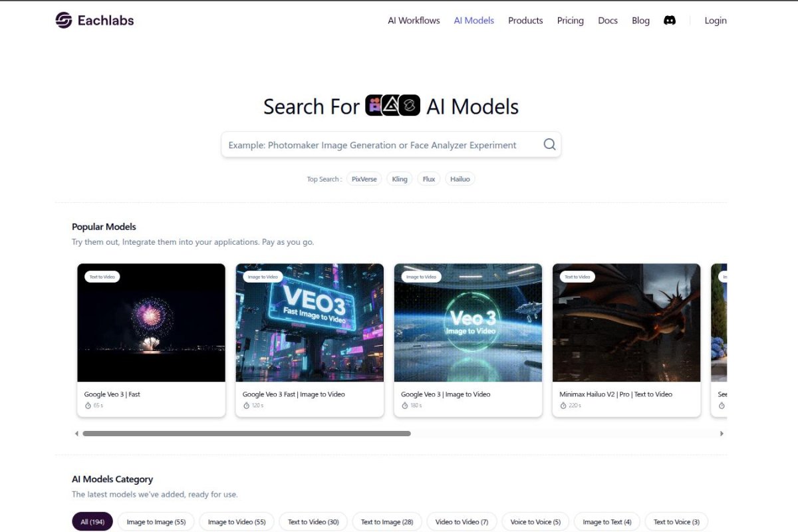Image resolution: width=798 pixels, height=532 pixels.
Task: Click the Eachlabs logo
Action: [94, 20]
